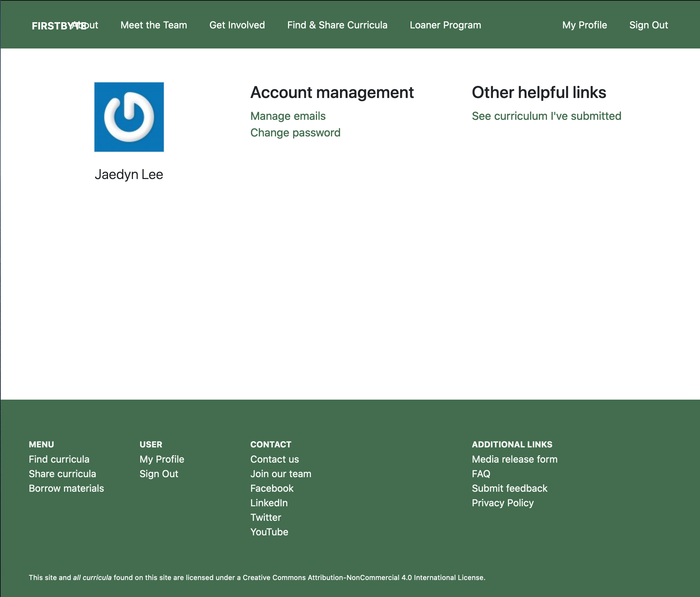Open Privacy Policy in the footer
The height and width of the screenshot is (597, 700).
point(503,503)
